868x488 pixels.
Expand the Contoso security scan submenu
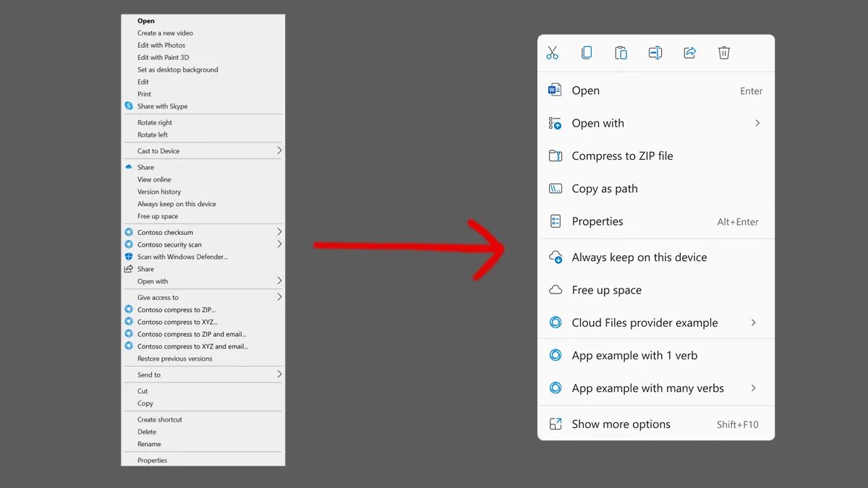279,244
